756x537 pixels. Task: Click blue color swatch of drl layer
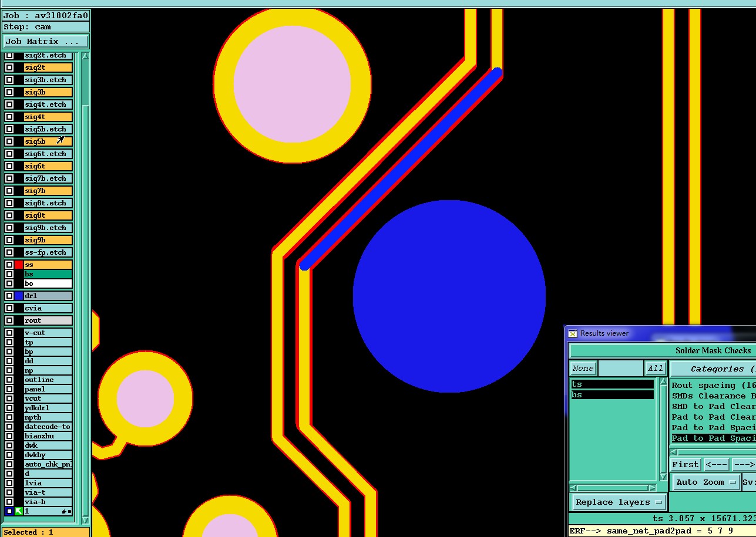19,296
